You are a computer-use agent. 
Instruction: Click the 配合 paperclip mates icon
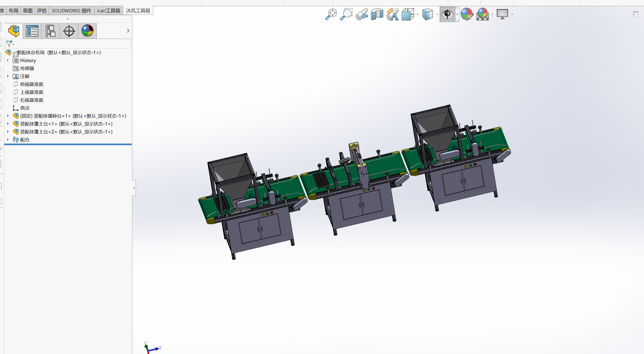pyautogui.click(x=16, y=139)
